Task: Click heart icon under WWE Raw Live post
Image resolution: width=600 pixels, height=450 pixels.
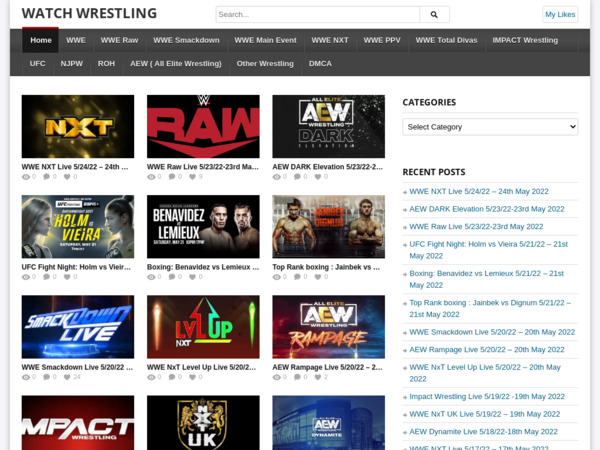Action: pyautogui.click(x=192, y=177)
